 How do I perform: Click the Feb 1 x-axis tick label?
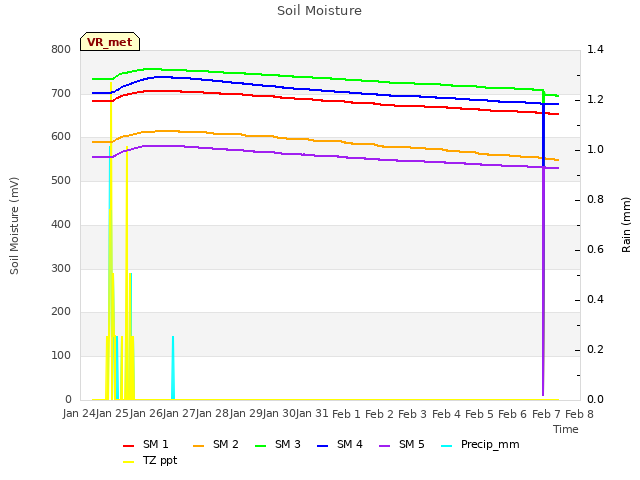[x=346, y=414]
